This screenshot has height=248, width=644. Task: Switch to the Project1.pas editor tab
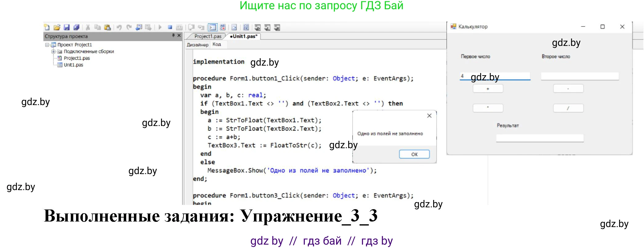click(207, 36)
